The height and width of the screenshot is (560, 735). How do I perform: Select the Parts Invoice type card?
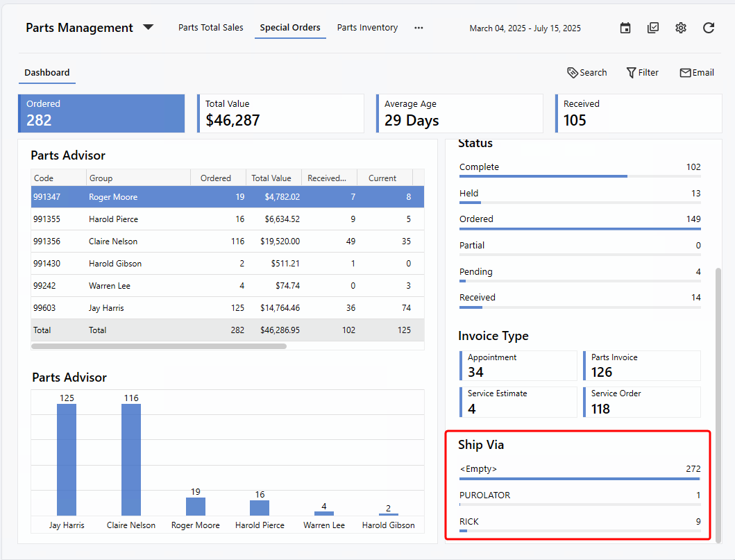click(x=641, y=365)
